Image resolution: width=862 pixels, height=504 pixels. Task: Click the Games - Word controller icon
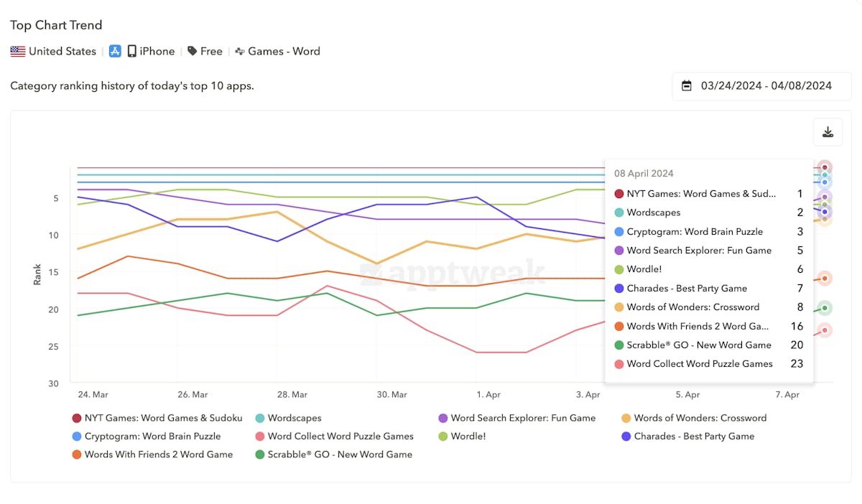coord(240,52)
